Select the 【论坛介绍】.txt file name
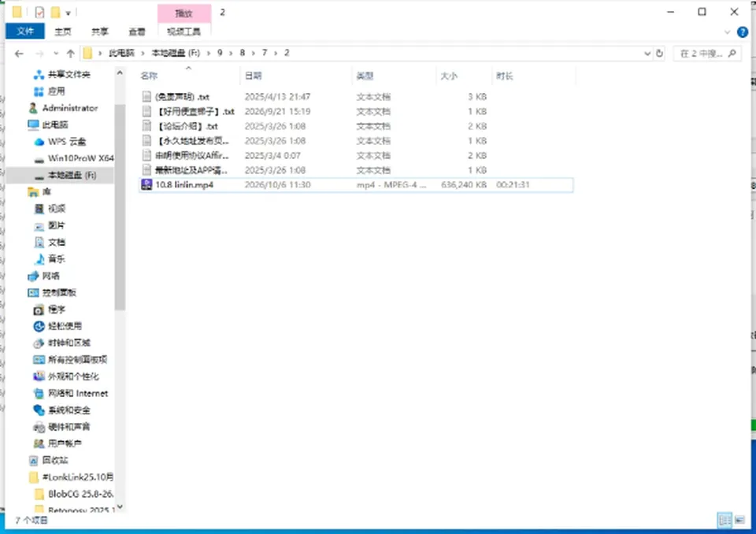Viewport: 756px width, 534px height. tap(187, 126)
